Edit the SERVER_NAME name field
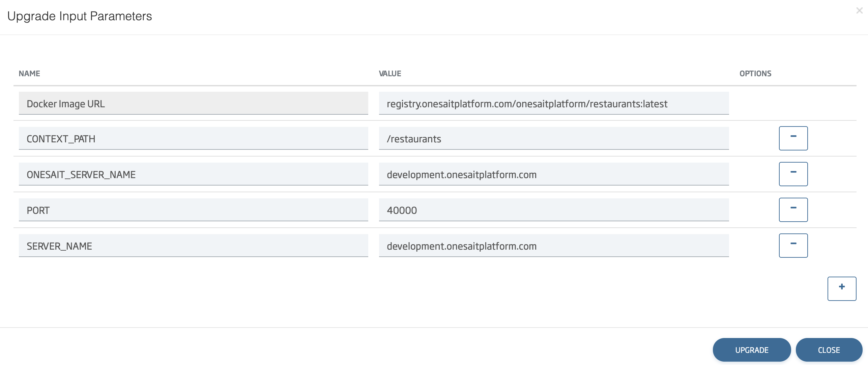868x365 pixels. click(193, 246)
